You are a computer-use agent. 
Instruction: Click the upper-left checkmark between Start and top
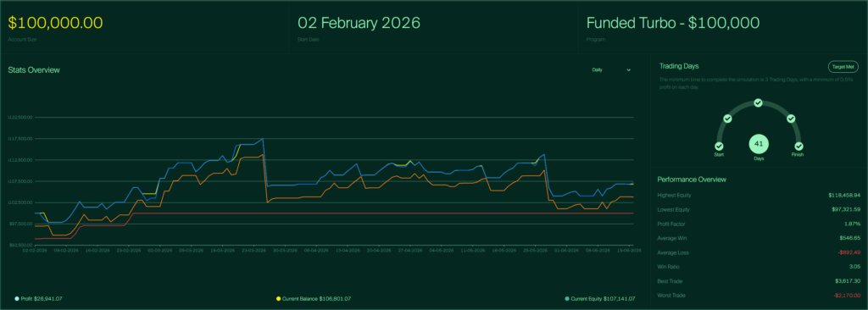point(727,119)
